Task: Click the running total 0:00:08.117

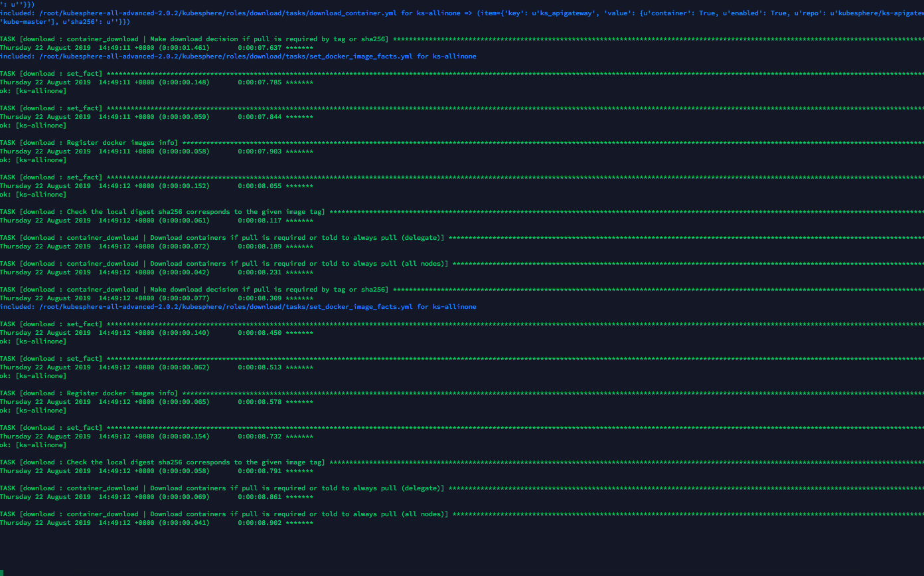Action: 260,221
